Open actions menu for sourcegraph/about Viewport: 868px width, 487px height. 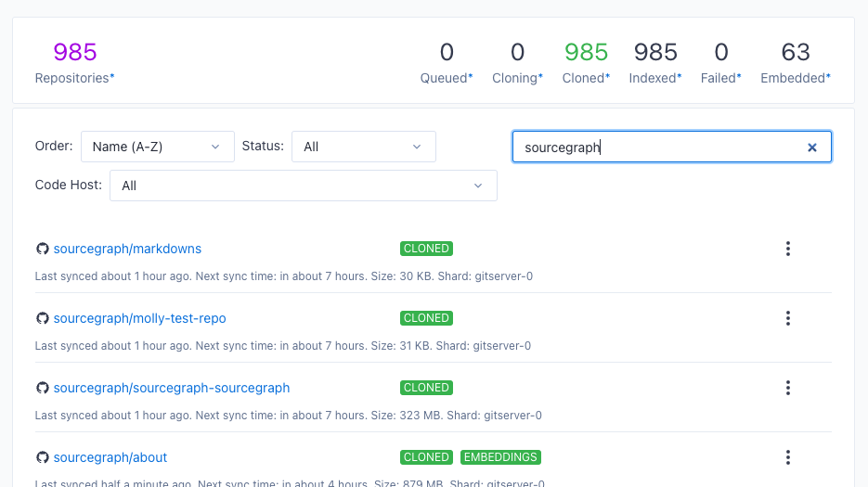788,457
